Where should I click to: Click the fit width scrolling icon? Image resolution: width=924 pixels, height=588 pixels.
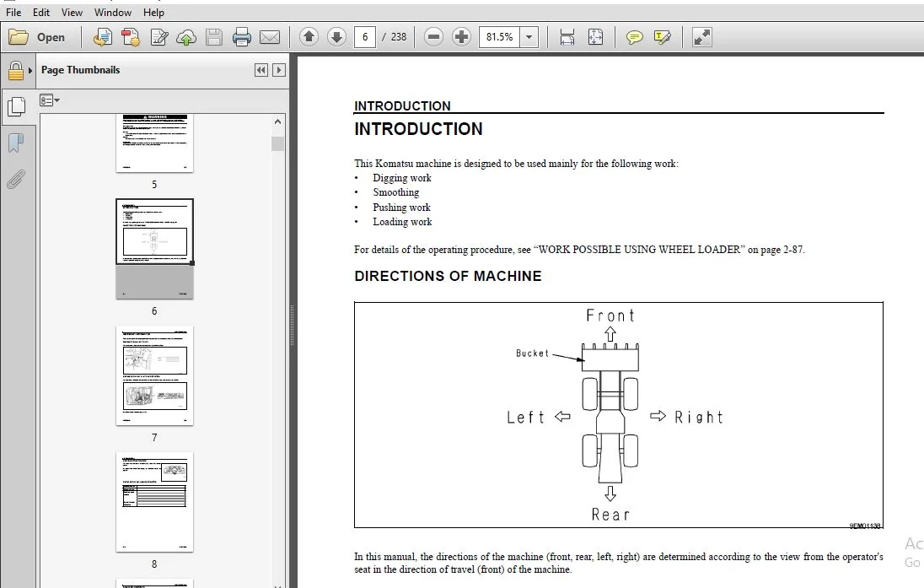pos(567,37)
